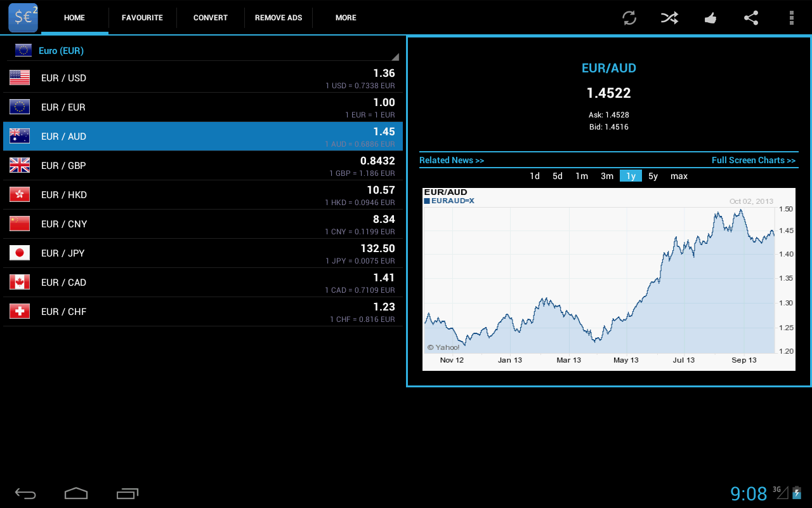Open the MORE tab
812x508 pixels.
(346, 18)
